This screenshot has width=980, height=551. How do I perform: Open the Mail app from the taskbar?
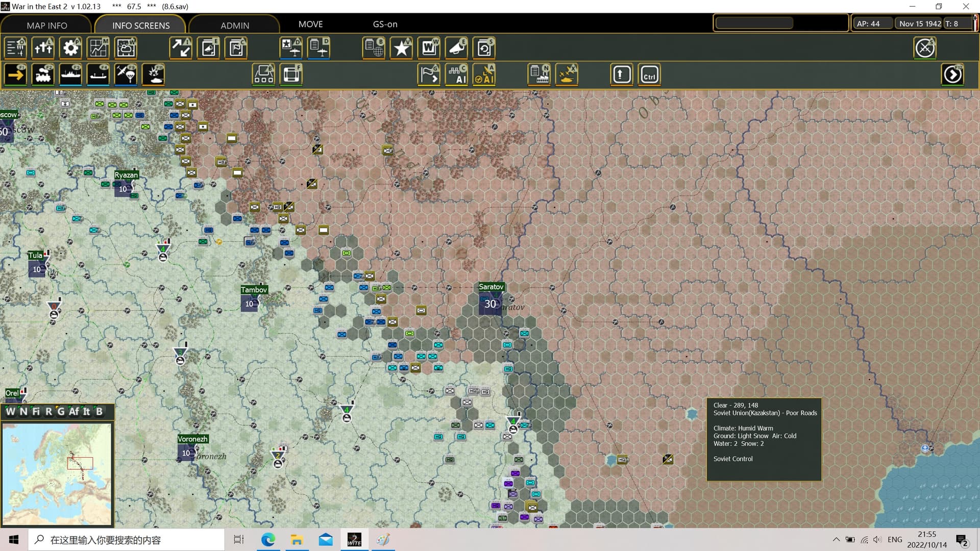[325, 540]
